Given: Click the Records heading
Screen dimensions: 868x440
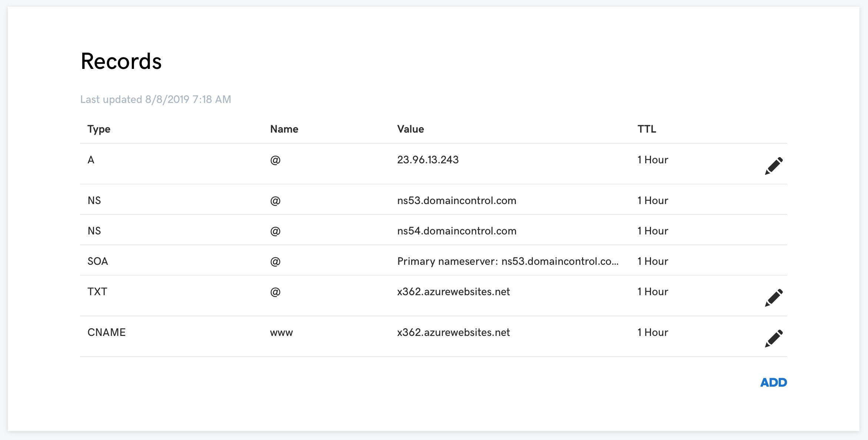Looking at the screenshot, I should tap(121, 61).
